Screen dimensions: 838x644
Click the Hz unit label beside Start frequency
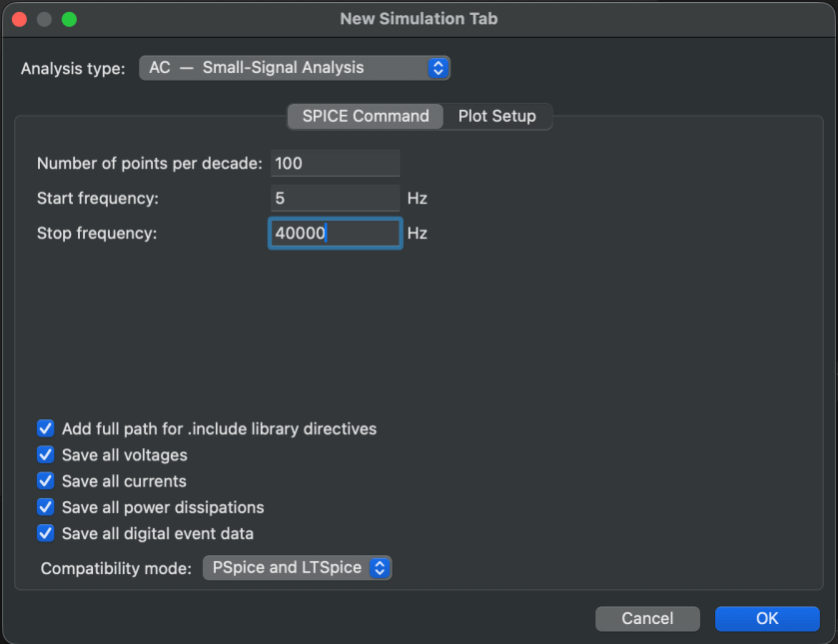pos(417,199)
